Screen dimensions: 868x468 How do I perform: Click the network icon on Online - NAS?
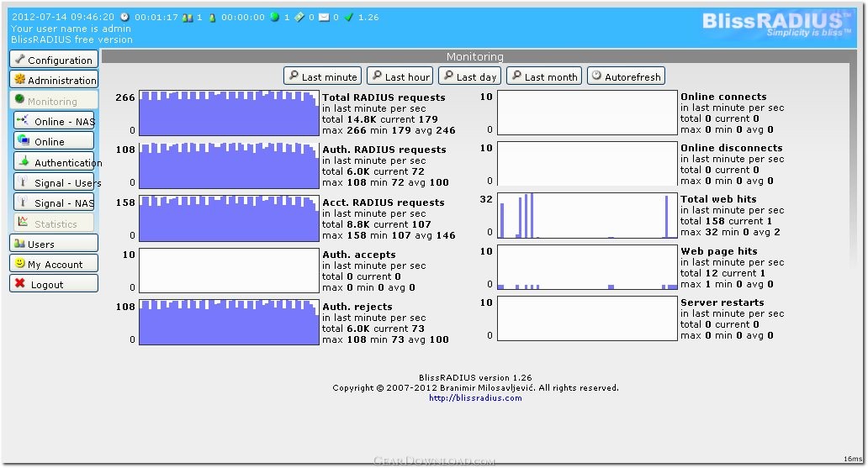coord(24,119)
